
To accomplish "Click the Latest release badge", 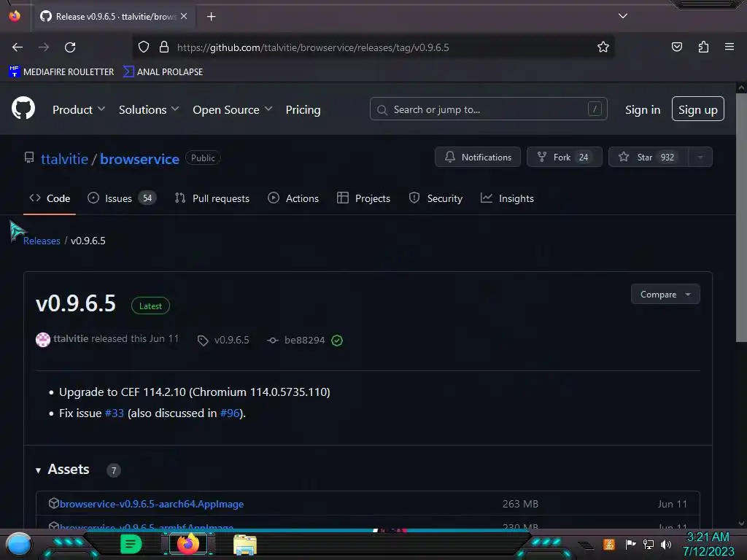I will click(150, 306).
